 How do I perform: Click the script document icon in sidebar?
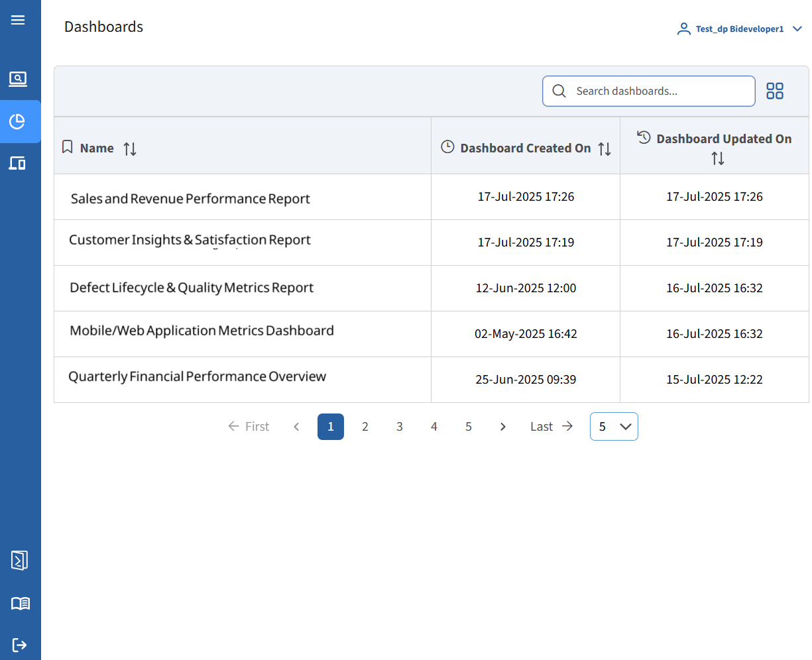point(19,560)
